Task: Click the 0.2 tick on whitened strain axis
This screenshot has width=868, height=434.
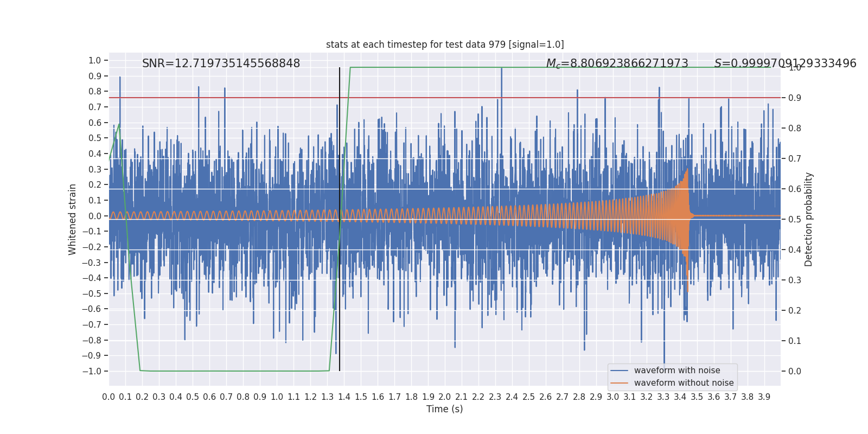Action: (x=95, y=185)
